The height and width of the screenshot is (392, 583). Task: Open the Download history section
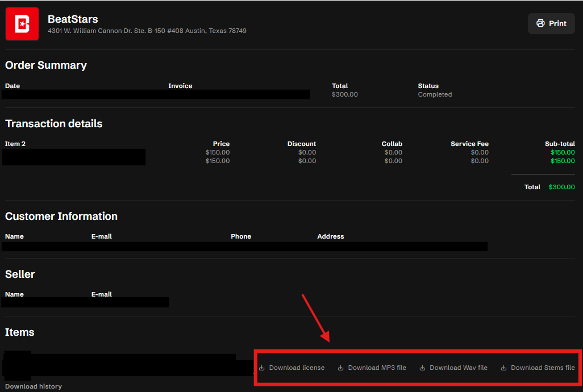pos(34,386)
